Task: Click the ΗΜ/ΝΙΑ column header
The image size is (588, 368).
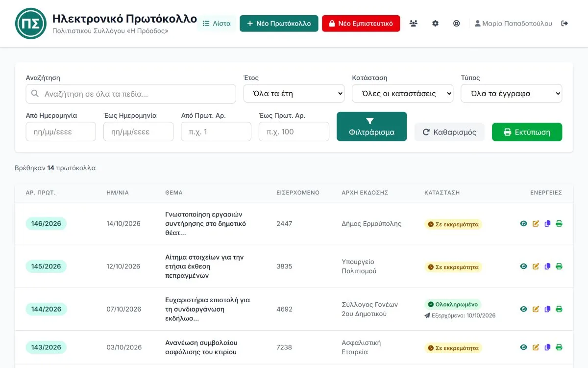Action: [118, 193]
